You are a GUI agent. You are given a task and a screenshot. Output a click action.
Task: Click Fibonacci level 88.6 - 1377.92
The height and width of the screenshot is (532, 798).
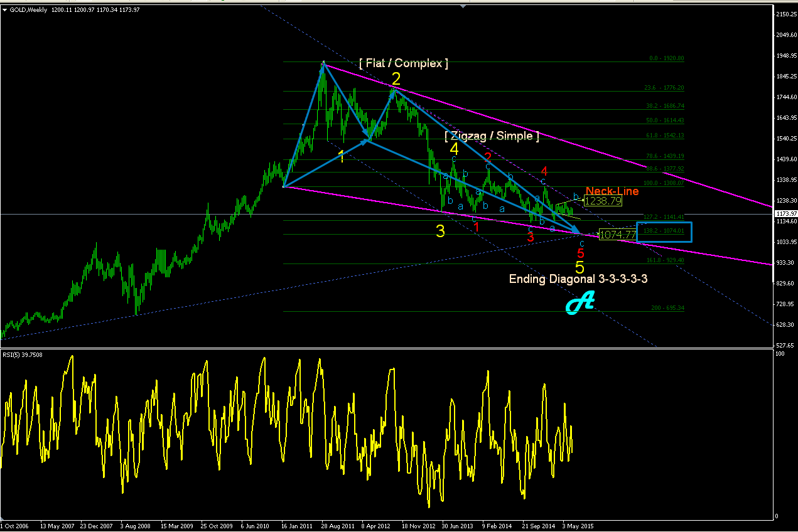(x=664, y=169)
